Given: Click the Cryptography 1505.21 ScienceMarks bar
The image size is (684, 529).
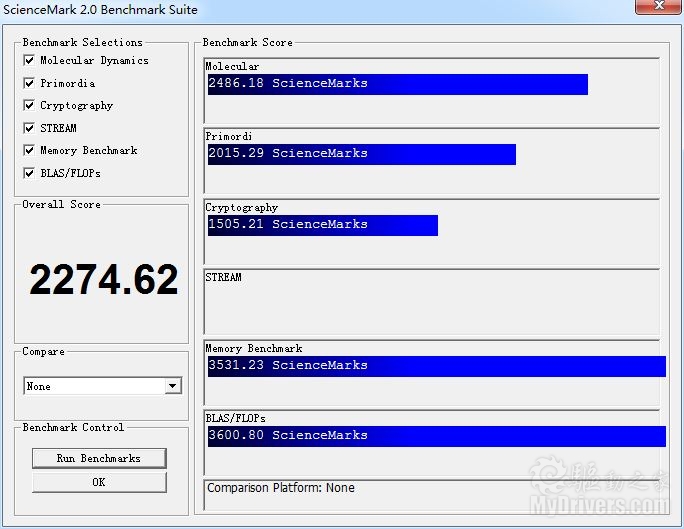Looking at the screenshot, I should pyautogui.click(x=323, y=225).
